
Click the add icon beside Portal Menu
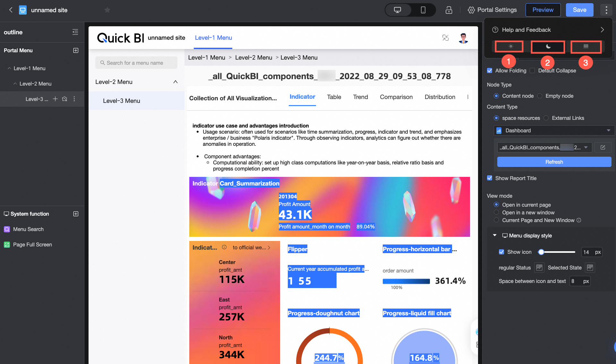(76, 50)
